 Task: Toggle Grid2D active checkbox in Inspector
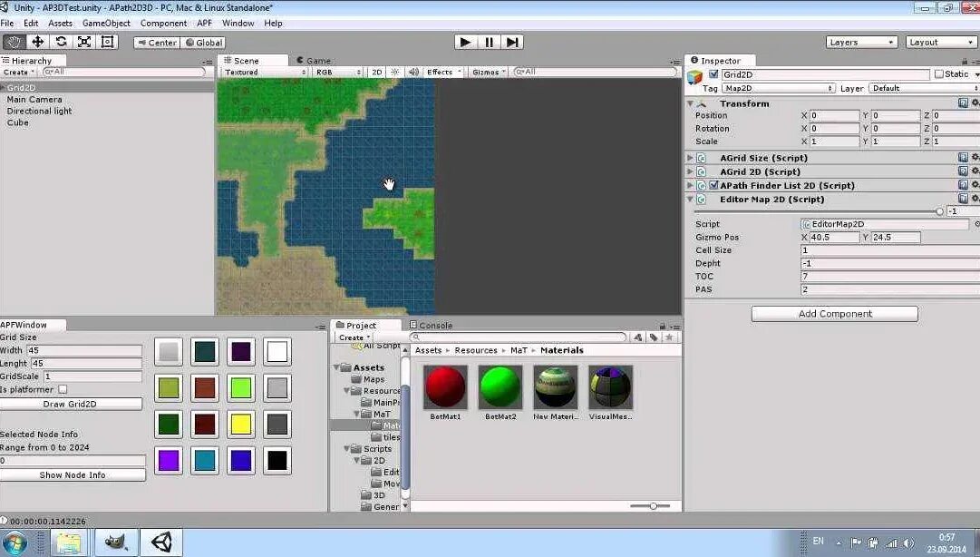(713, 74)
